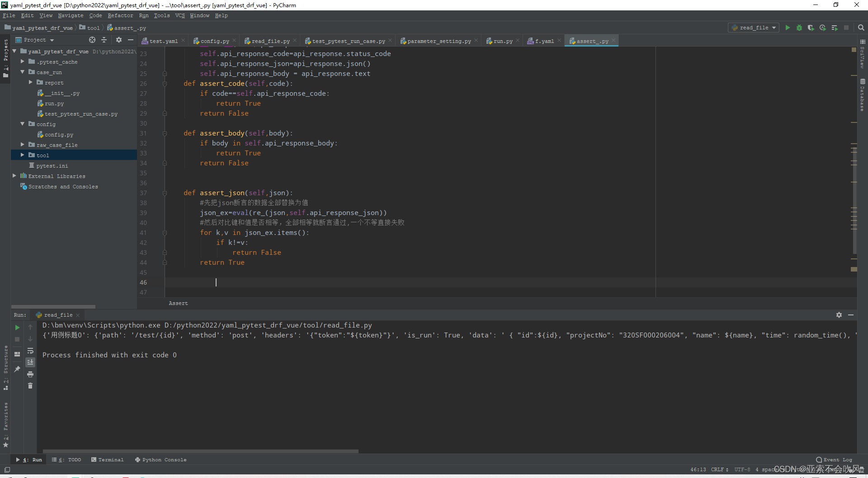Click the UTF-8 encoding in status bar

coord(742,469)
